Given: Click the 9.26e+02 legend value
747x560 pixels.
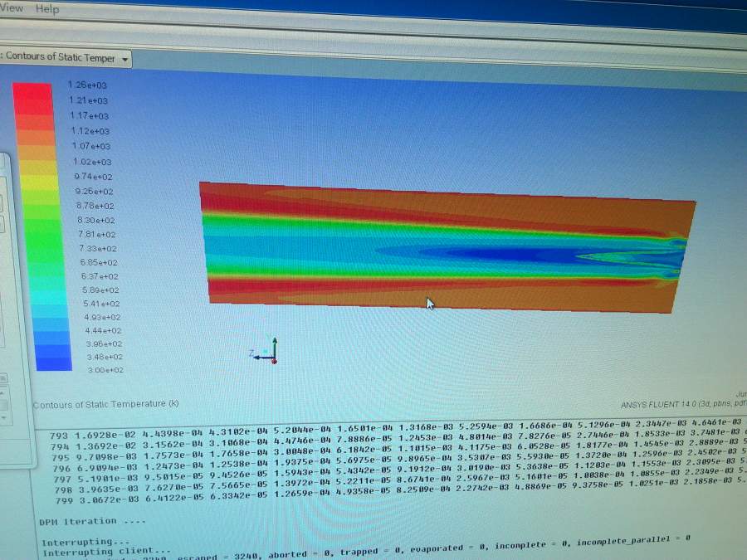Looking at the screenshot, I should click(94, 192).
